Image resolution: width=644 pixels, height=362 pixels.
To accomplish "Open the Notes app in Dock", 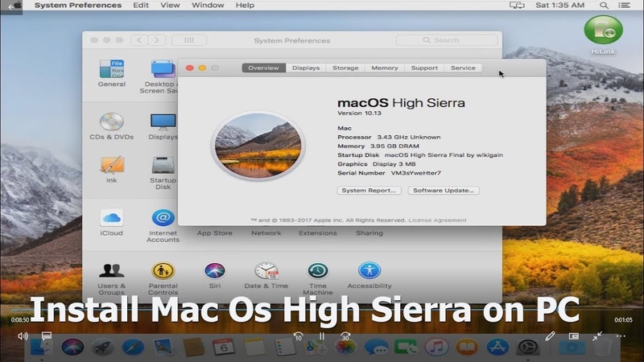I will click(254, 348).
